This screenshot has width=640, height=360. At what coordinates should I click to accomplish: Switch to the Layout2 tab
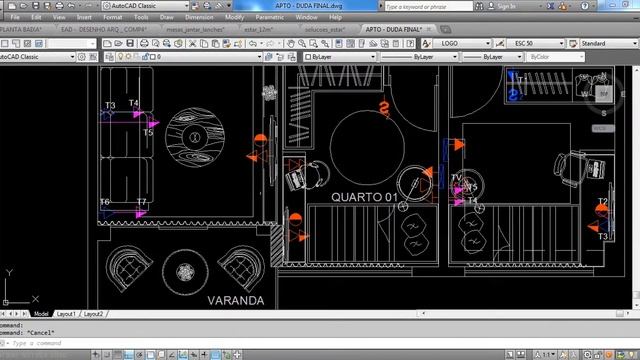click(93, 314)
